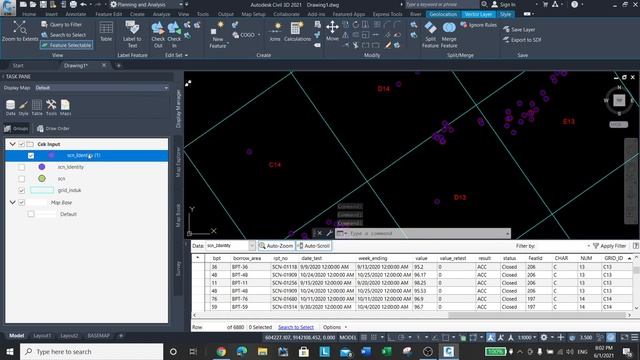Click Style icon in Task Pane

(x=24, y=108)
